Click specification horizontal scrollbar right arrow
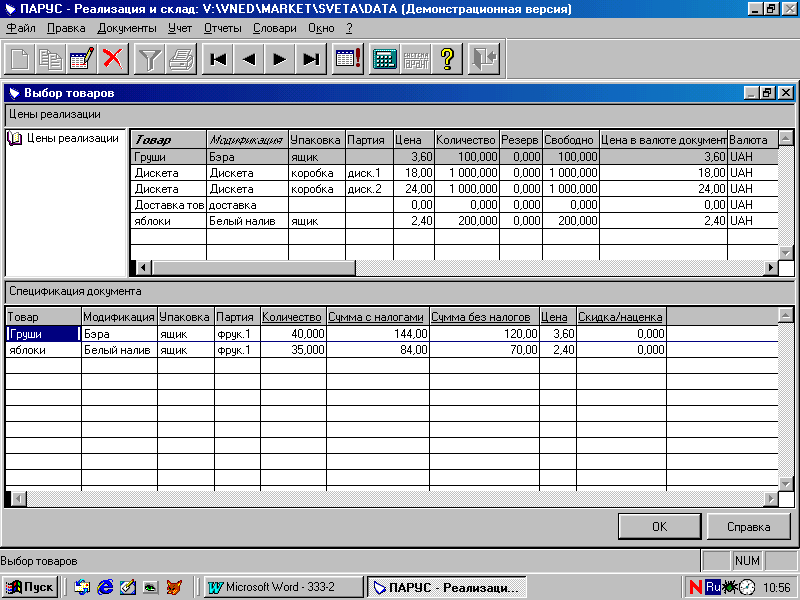 [x=771, y=498]
